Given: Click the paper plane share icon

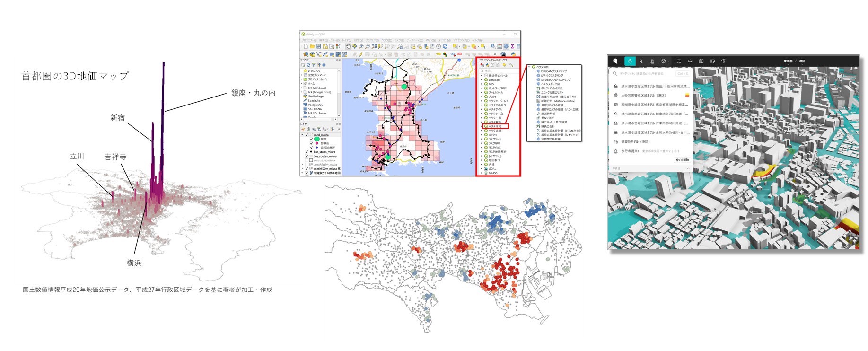Looking at the screenshot, I should click(723, 61).
